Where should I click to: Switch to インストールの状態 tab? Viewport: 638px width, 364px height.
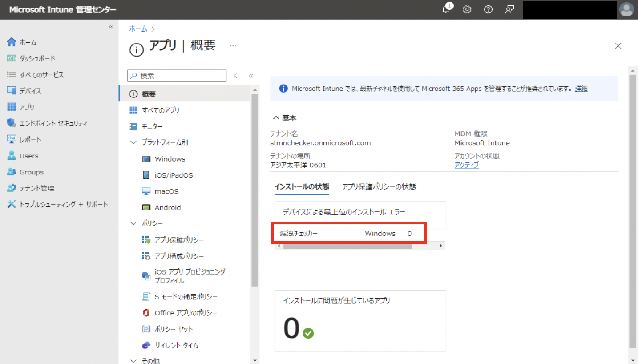(302, 187)
